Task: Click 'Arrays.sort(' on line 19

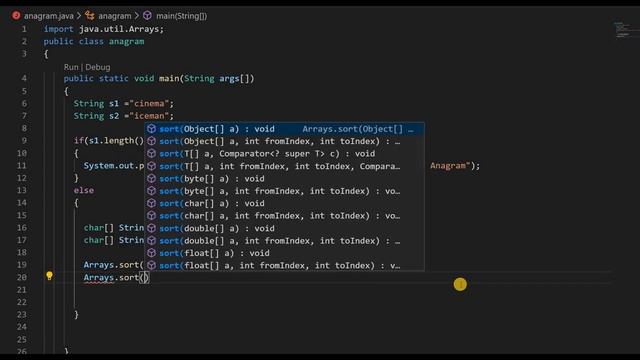Action: 113,265
